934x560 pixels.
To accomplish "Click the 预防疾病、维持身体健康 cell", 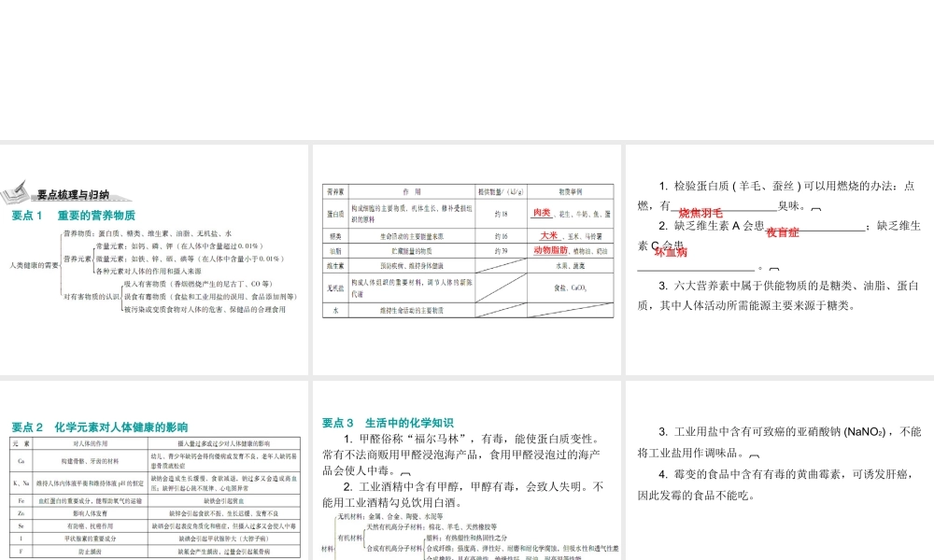I will point(412,266).
